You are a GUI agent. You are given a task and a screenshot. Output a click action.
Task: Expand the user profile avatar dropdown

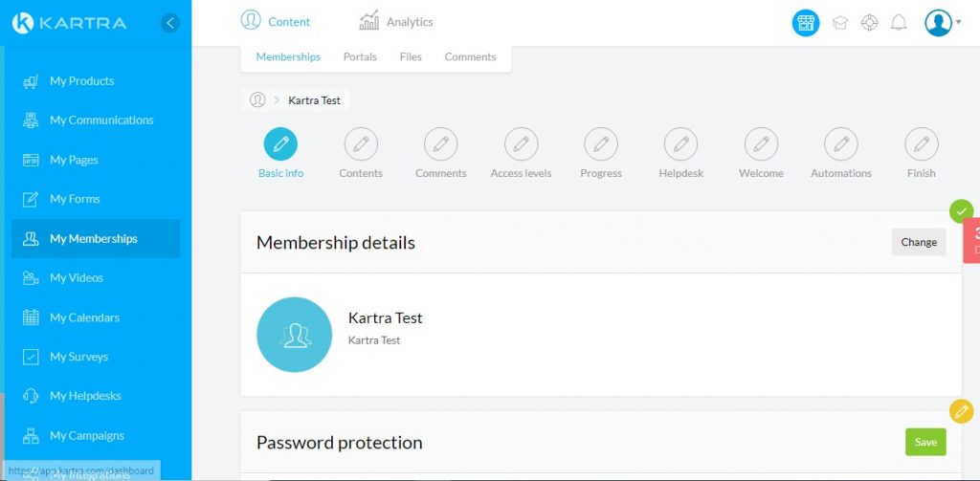pos(942,23)
